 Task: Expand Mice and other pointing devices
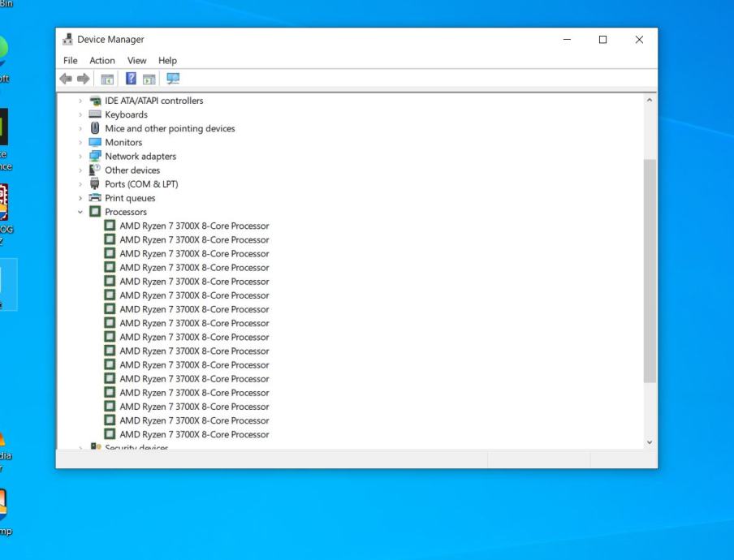(x=80, y=128)
